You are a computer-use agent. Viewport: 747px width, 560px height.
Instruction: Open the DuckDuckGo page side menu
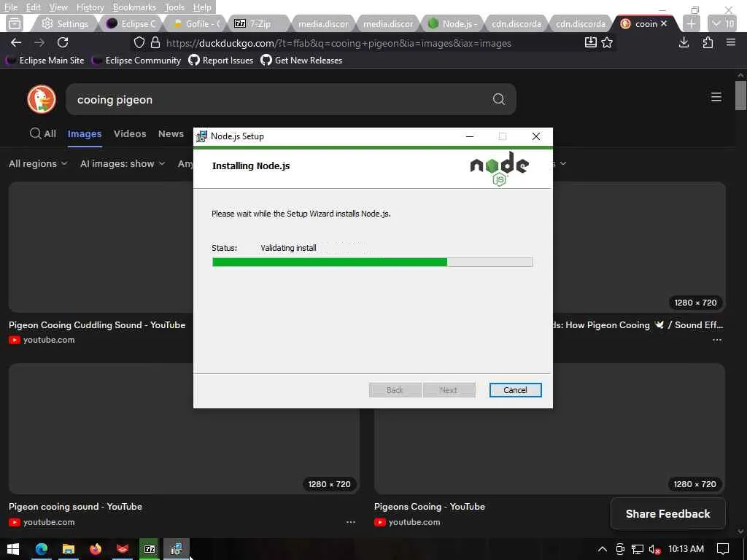coord(716,97)
